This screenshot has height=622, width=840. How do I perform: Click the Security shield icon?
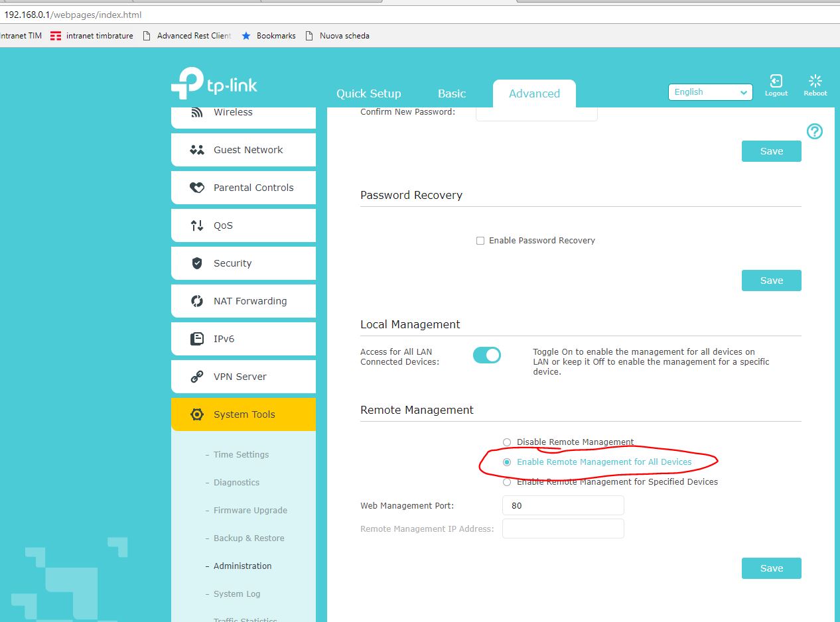click(x=197, y=263)
